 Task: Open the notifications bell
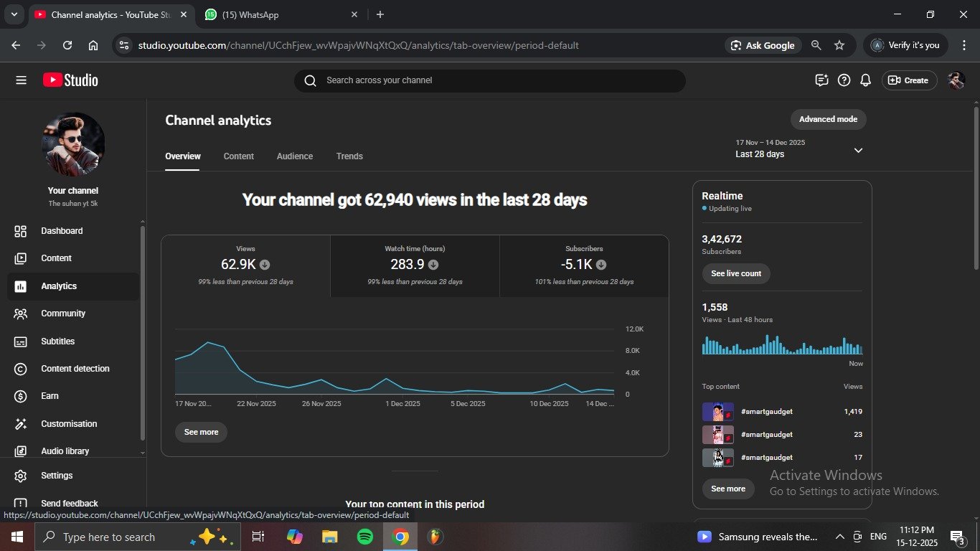(x=865, y=80)
